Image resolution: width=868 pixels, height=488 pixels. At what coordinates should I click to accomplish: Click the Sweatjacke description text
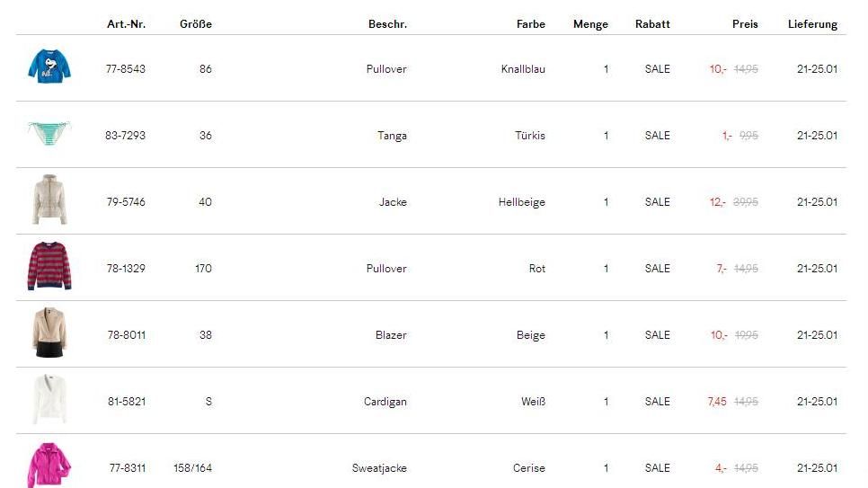379,468
